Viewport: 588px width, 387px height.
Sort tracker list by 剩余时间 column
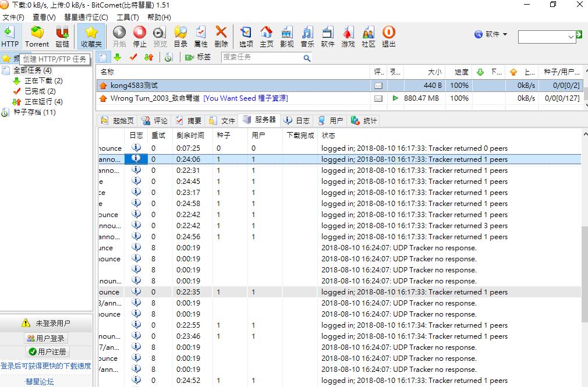[x=192, y=136]
